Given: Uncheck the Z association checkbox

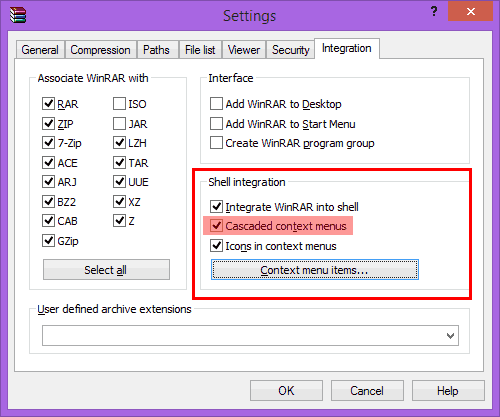Looking at the screenshot, I should pyautogui.click(x=119, y=221).
